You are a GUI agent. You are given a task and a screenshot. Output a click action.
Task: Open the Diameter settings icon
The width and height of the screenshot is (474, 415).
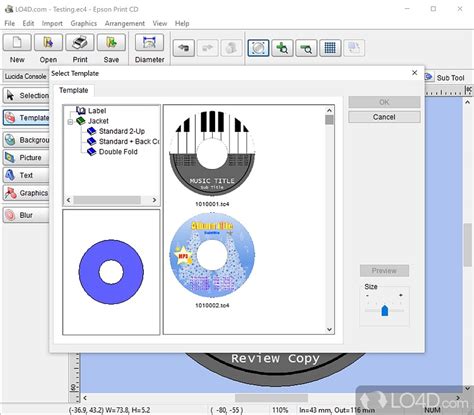(149, 43)
